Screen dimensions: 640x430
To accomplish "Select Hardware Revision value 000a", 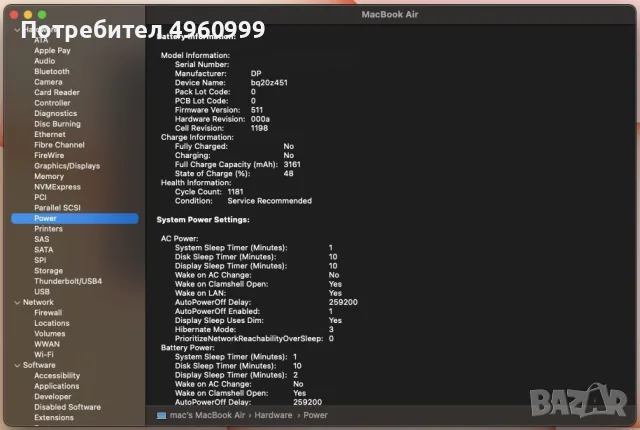I will [260, 119].
